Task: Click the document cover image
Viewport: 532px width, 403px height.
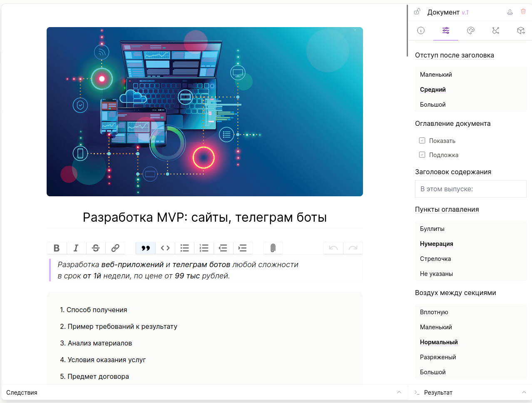Action: coord(205,112)
